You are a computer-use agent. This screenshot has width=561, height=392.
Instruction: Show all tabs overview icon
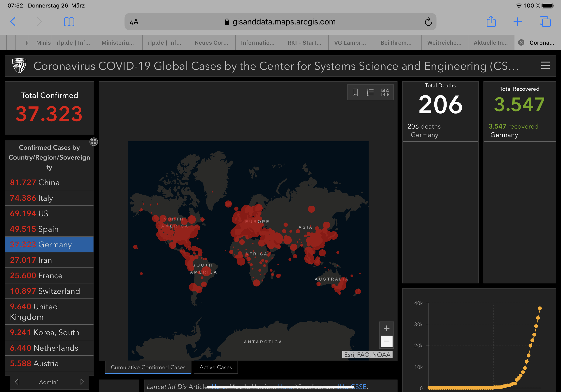tap(545, 22)
